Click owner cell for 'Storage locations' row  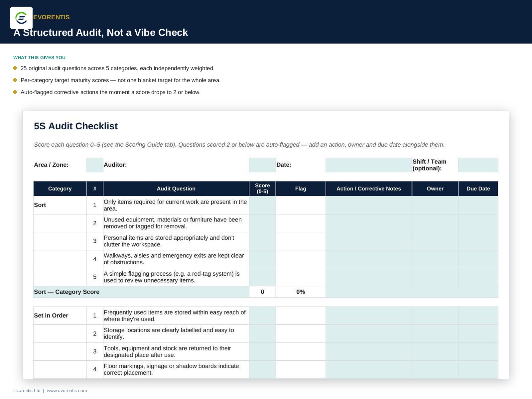click(x=435, y=333)
